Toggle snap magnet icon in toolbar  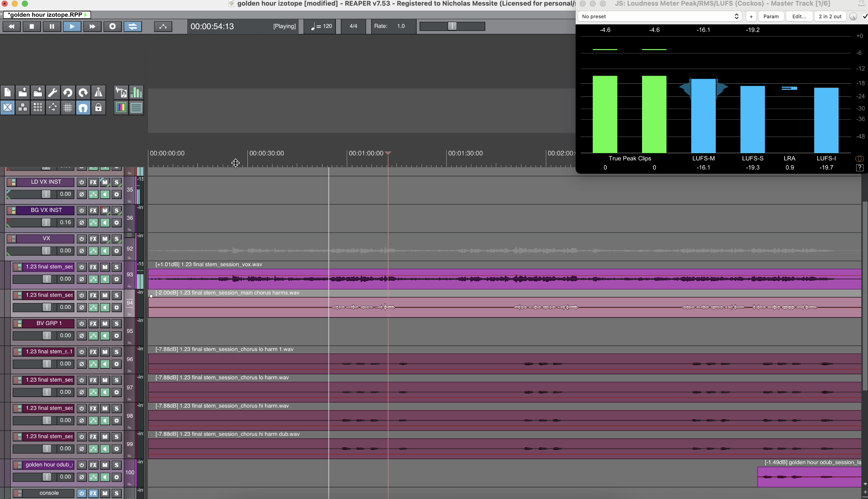point(83,108)
